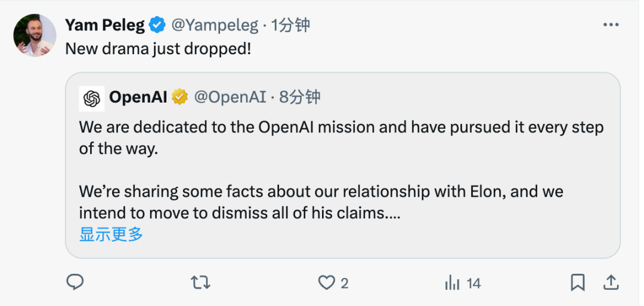
Task: Like the tweet with heart icon
Action: pos(326,282)
